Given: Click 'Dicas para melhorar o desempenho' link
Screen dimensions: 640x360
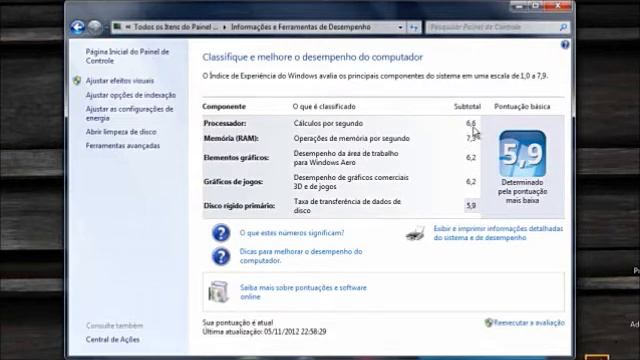Looking at the screenshot, I should [x=301, y=256].
